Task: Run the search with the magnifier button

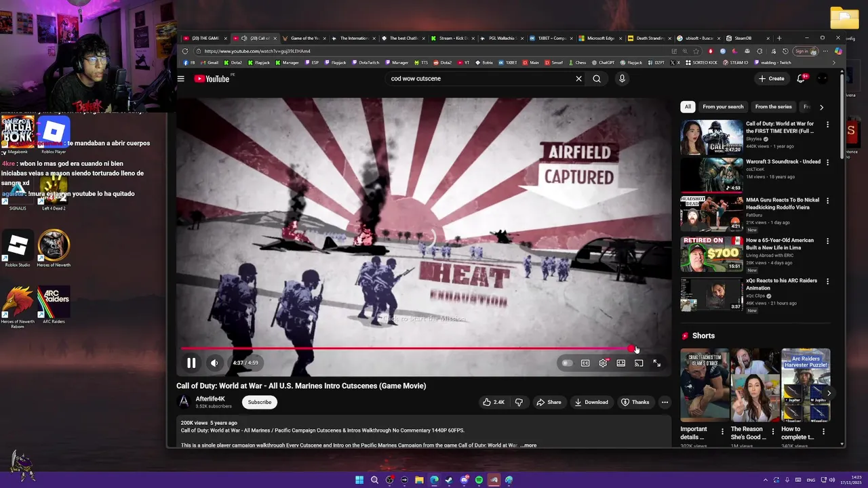Action: pyautogui.click(x=597, y=79)
